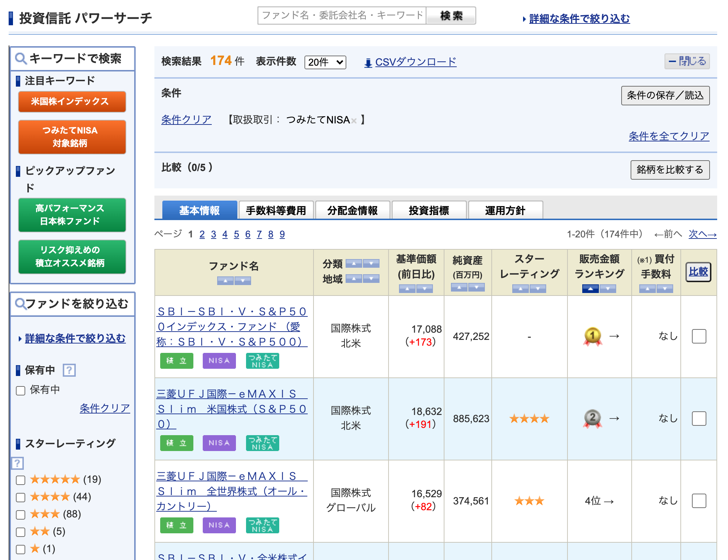
Task: Click 条件の保存／読込 button
Action: (x=665, y=95)
